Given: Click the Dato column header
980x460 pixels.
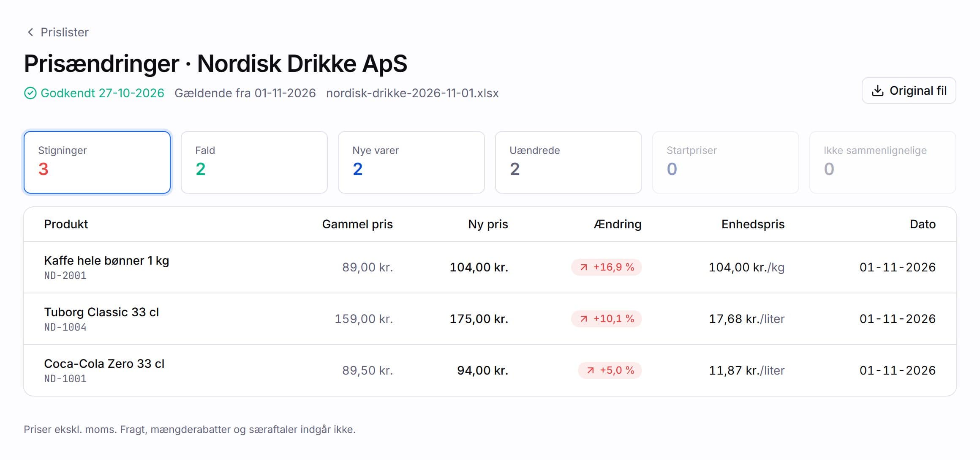Looking at the screenshot, I should [x=923, y=224].
